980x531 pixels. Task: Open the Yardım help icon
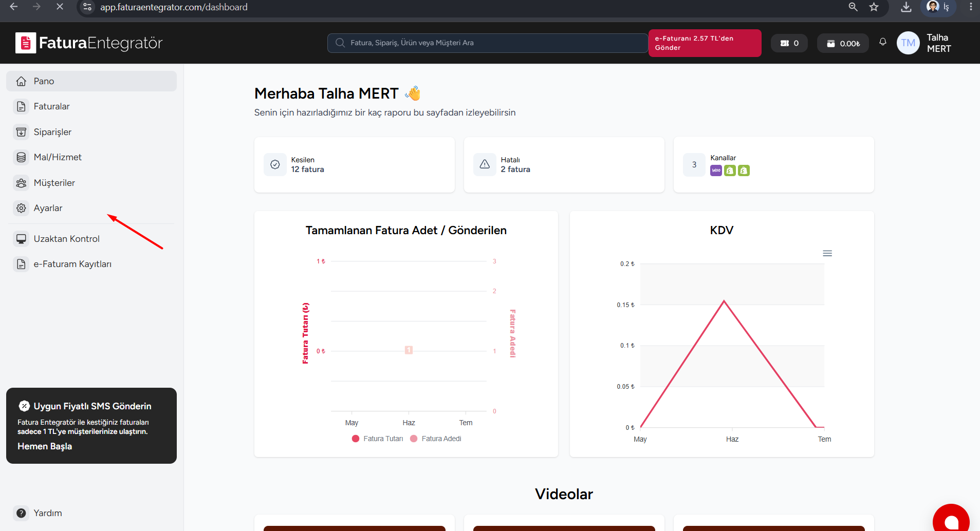[x=21, y=513]
